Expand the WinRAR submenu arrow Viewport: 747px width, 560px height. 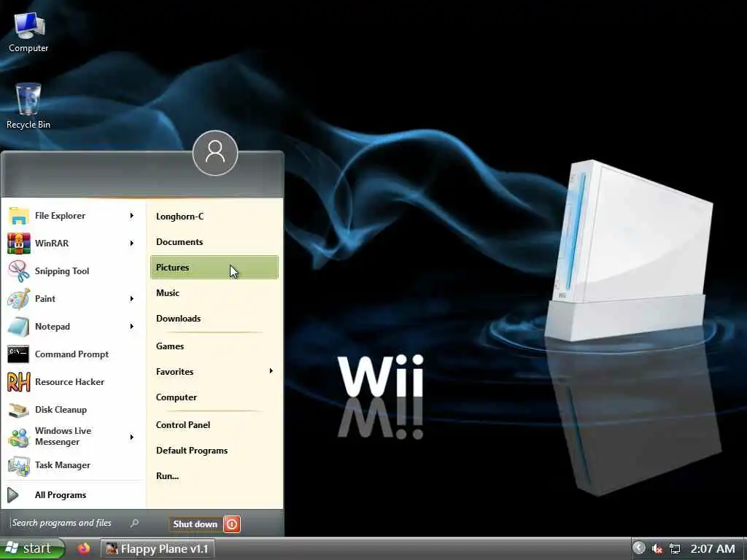(x=132, y=244)
